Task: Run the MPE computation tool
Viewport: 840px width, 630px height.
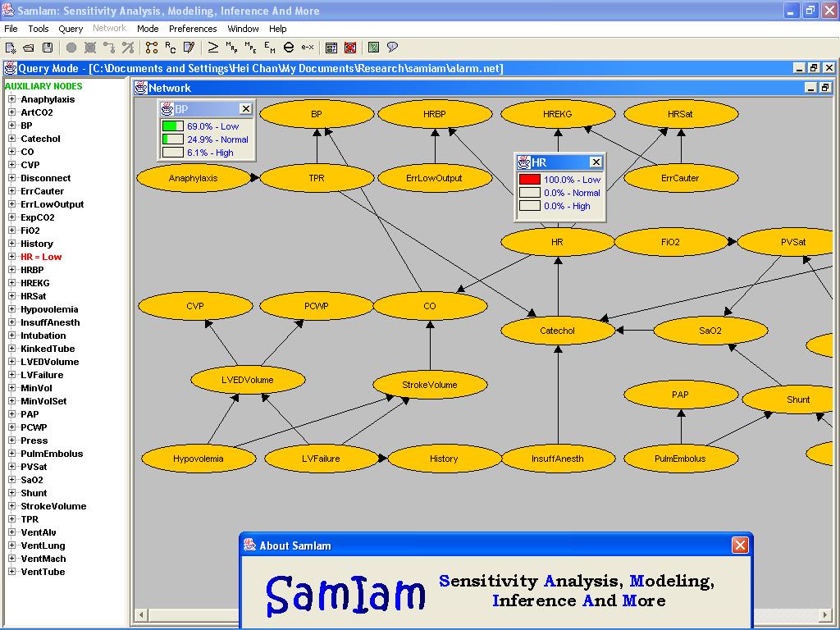Action: [x=250, y=48]
